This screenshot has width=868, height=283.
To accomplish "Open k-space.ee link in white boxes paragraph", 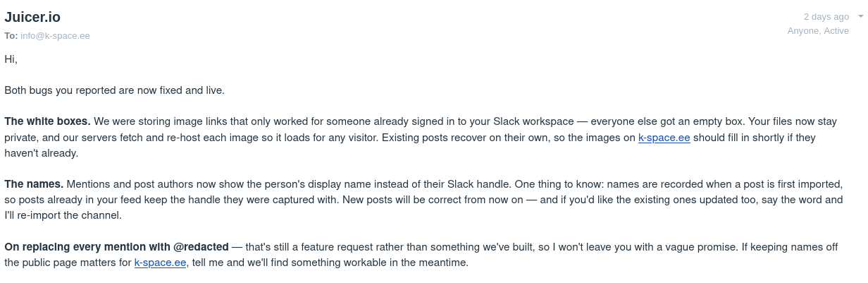I will (664, 138).
